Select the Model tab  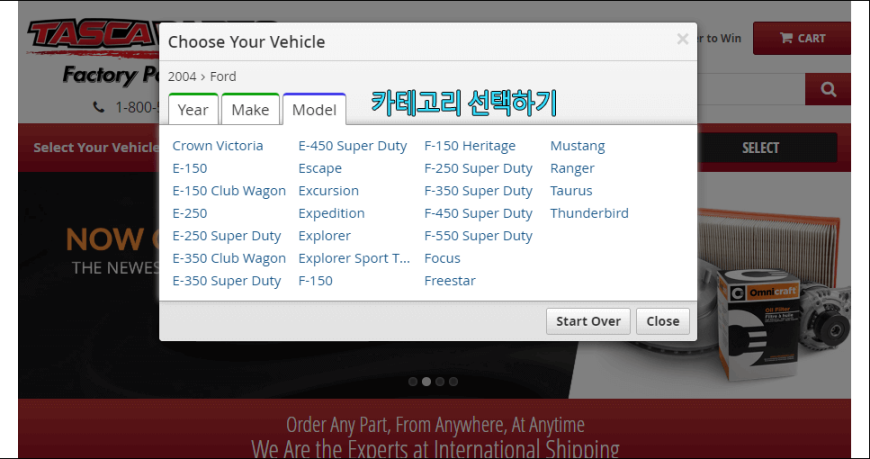[314, 109]
